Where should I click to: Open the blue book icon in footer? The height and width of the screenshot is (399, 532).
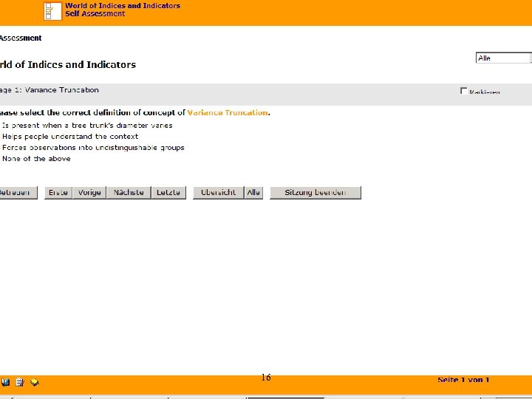click(x=5, y=383)
